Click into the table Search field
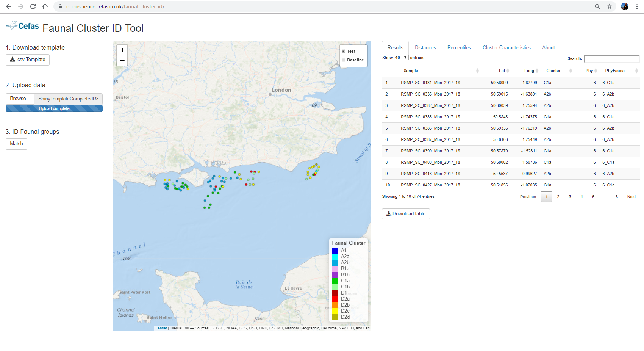Viewport: 644px width, 351px height. (x=611, y=58)
